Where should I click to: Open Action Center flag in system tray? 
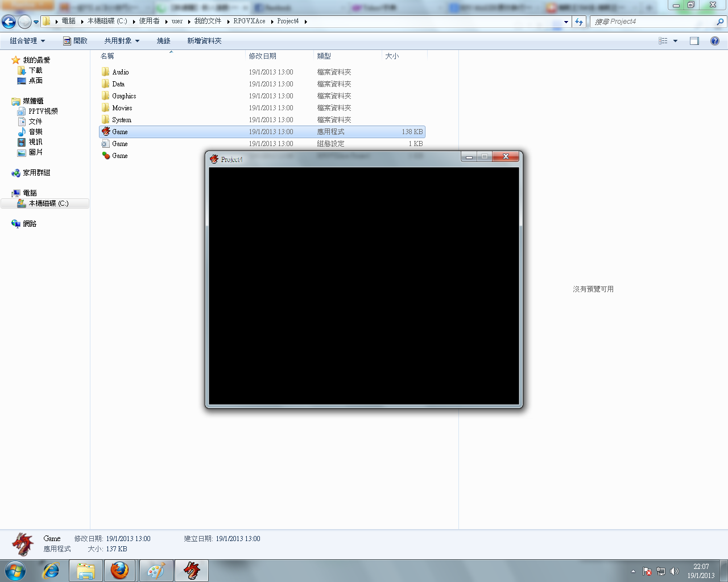point(647,571)
